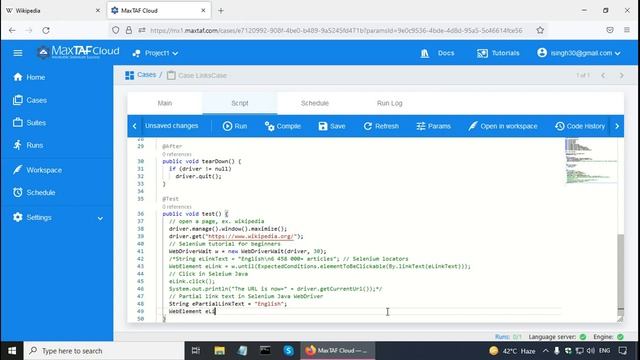Go back in browser history
The width and height of the screenshot is (640, 360).
(12, 30)
